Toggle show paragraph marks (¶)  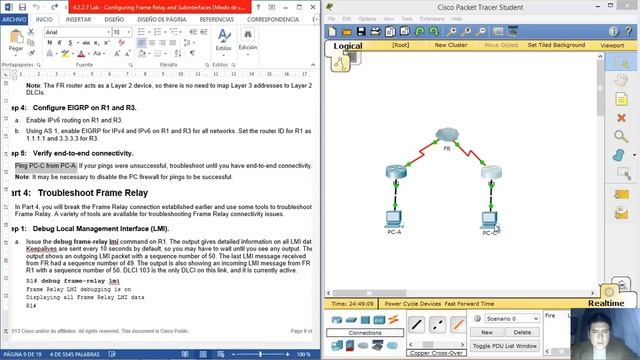click(192, 53)
